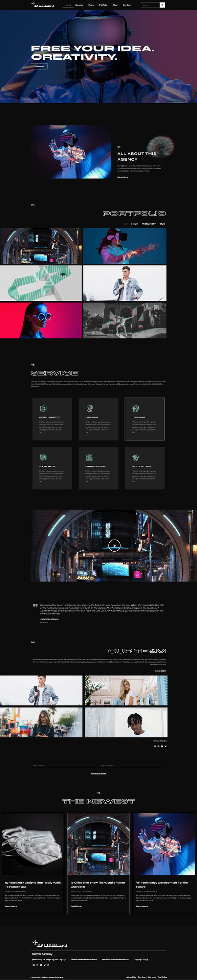Click the Social Media service icon
Image resolution: width=197 pixels, height=980 pixels.
point(43,457)
